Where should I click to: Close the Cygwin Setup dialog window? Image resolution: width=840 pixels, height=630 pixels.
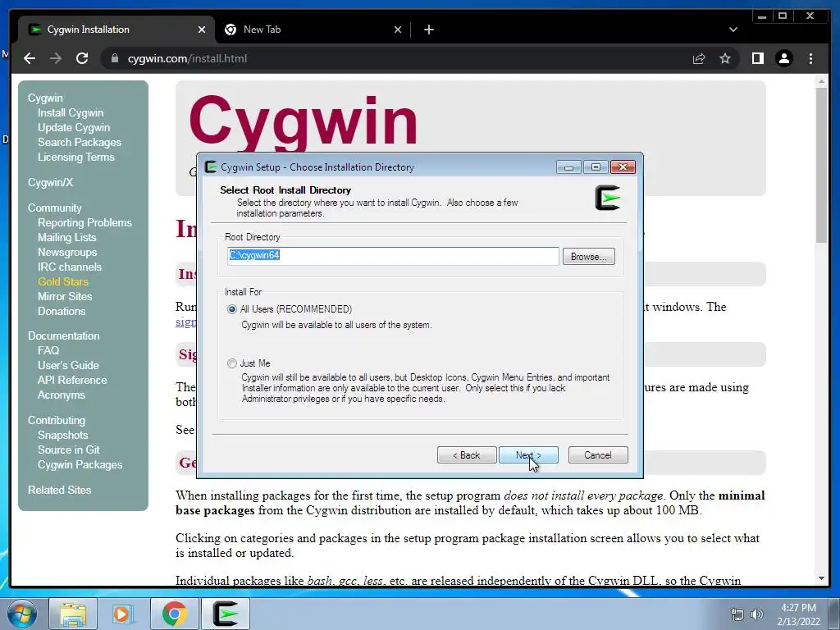623,167
